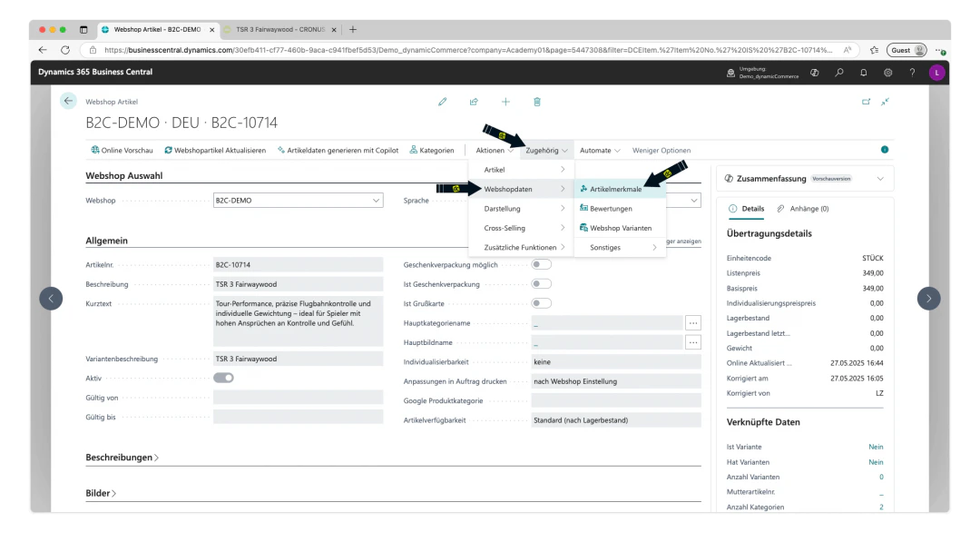This screenshot has height=552, width=980.
Task: Open page in new window icon
Action: tap(867, 102)
